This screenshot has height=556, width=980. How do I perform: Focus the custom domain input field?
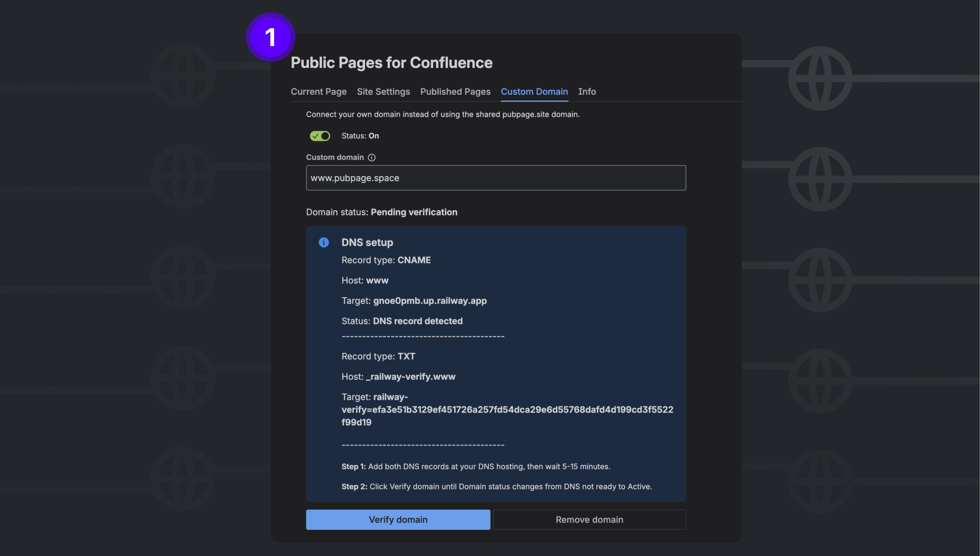point(496,178)
